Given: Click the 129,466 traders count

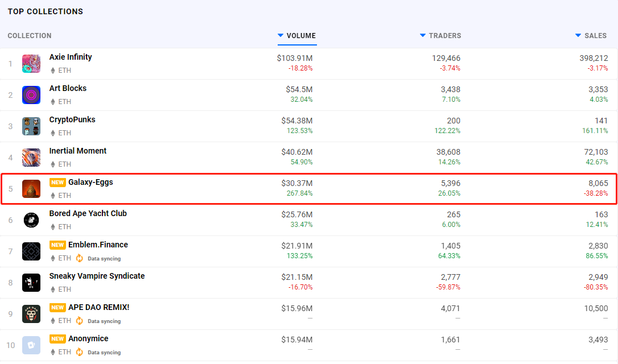Looking at the screenshot, I should click(446, 59).
